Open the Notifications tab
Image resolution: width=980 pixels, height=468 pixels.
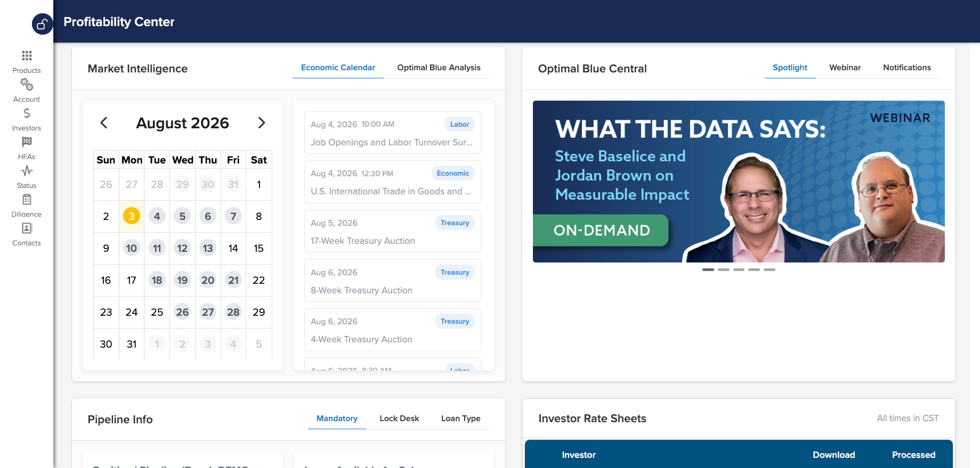tap(906, 68)
